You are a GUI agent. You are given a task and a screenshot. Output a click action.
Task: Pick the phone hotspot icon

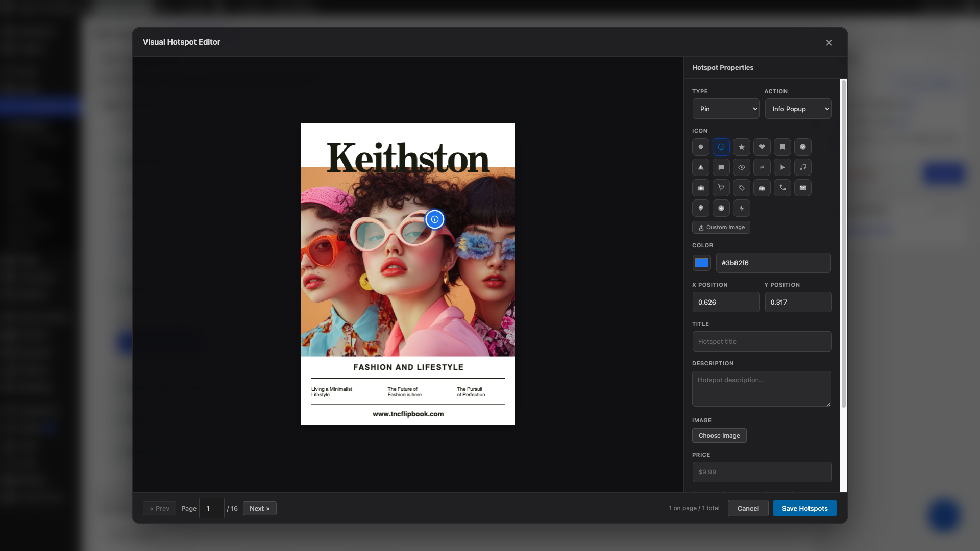(782, 188)
